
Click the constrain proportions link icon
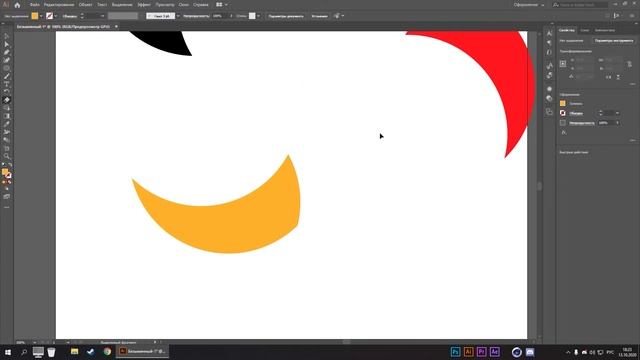click(x=629, y=64)
